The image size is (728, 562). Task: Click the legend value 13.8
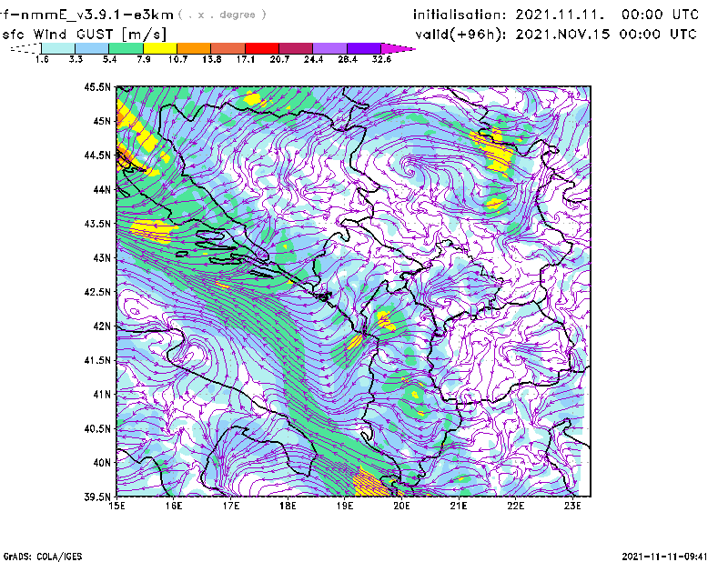212,59
